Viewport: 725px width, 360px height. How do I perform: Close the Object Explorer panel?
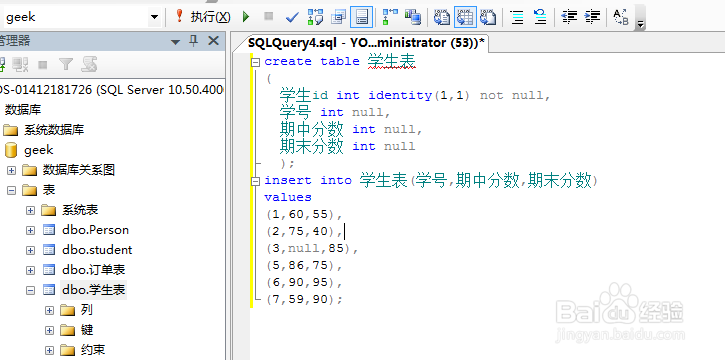[x=213, y=41]
